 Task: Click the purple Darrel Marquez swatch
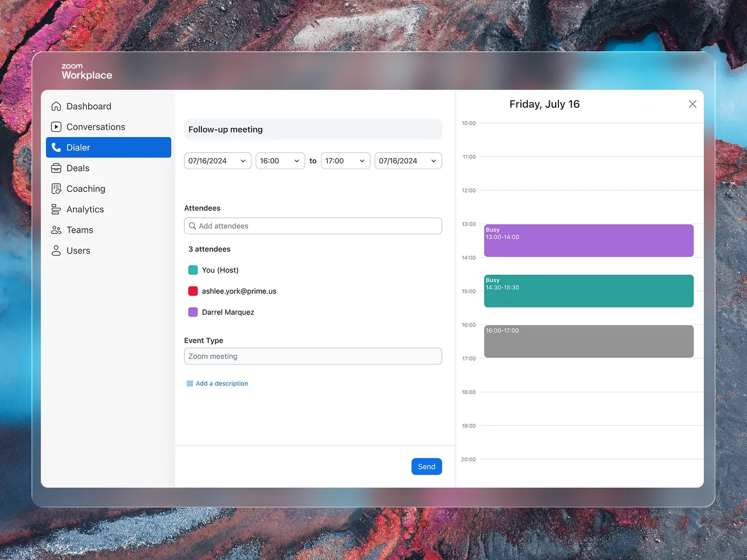pyautogui.click(x=193, y=312)
